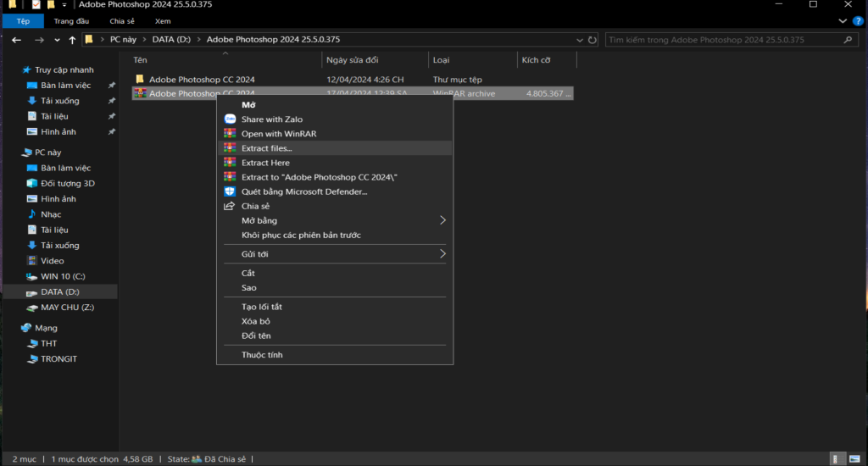This screenshot has width=868, height=466.
Task: Click the MAY CHU (Z:) drive icon
Action: click(x=32, y=308)
